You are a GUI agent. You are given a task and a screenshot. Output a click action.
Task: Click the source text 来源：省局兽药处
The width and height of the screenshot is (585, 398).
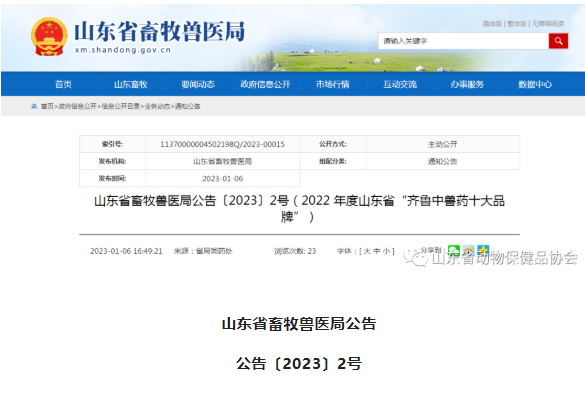point(203,251)
